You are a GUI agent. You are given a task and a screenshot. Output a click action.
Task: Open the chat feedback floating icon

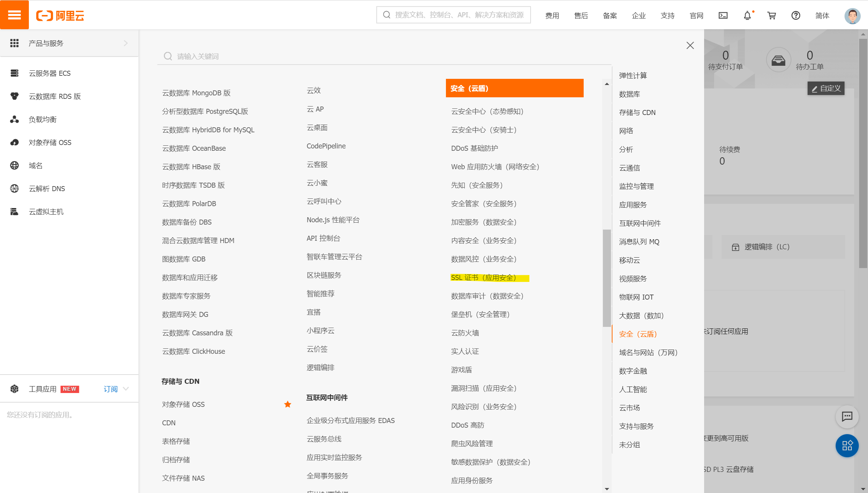click(847, 416)
